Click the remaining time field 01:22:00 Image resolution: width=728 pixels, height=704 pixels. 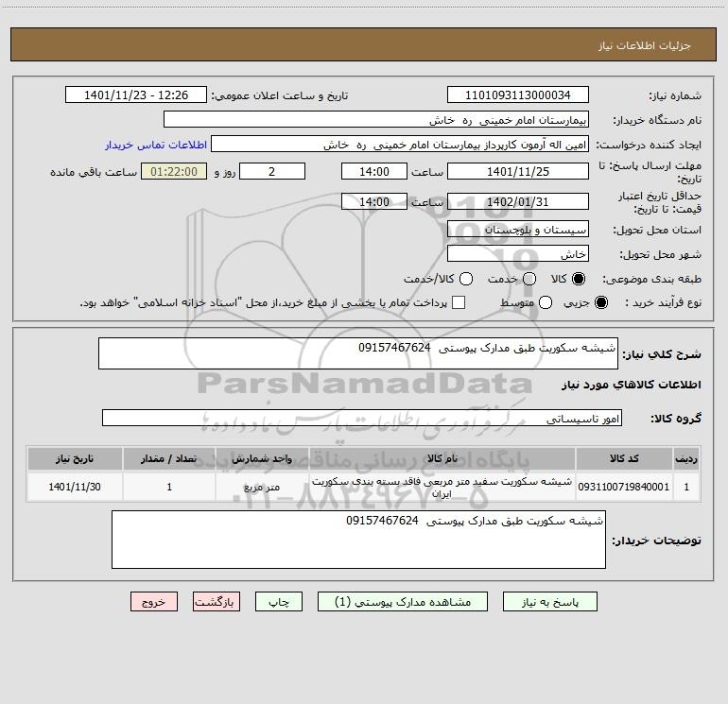tap(174, 171)
